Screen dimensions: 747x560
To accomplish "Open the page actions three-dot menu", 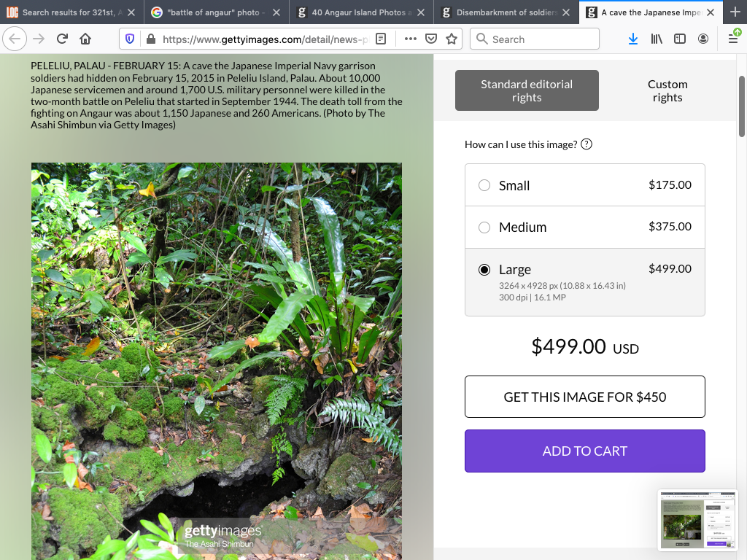I will pyautogui.click(x=410, y=39).
